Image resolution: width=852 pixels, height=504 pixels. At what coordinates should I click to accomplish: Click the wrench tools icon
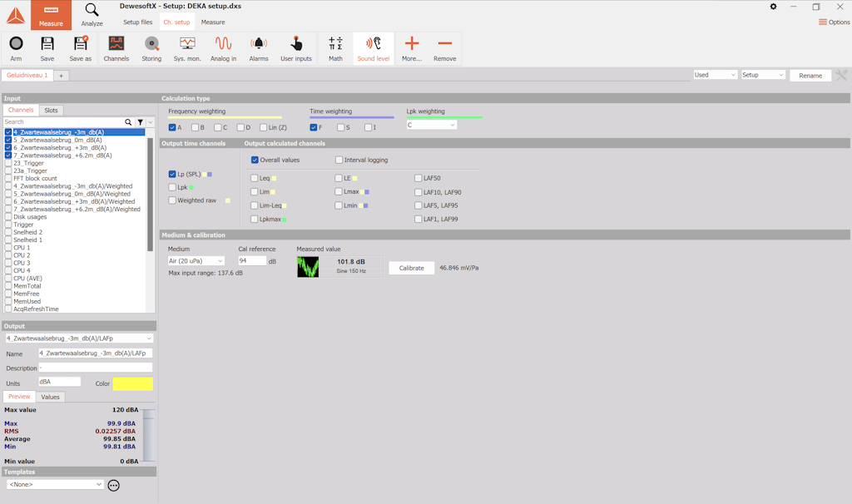[842, 75]
